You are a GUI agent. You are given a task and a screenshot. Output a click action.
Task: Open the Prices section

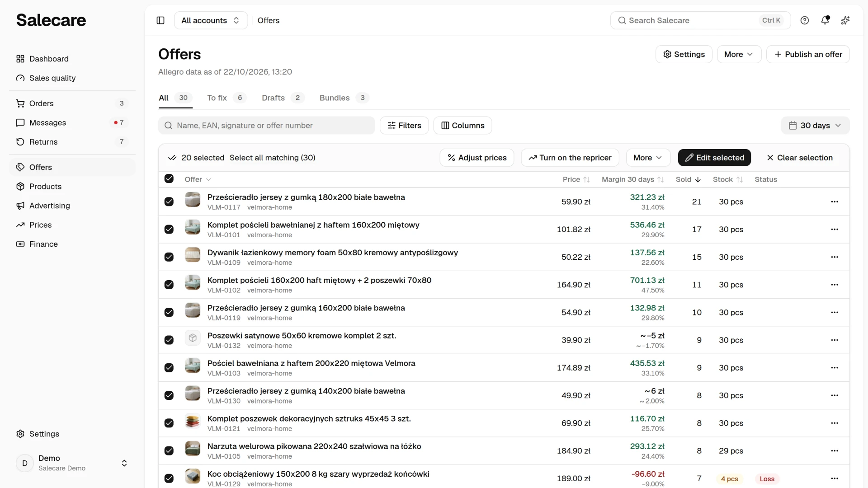tap(72, 225)
